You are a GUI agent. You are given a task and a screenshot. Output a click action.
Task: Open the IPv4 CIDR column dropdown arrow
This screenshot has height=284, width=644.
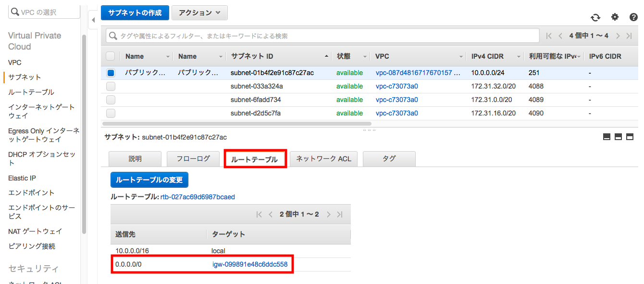(x=519, y=56)
